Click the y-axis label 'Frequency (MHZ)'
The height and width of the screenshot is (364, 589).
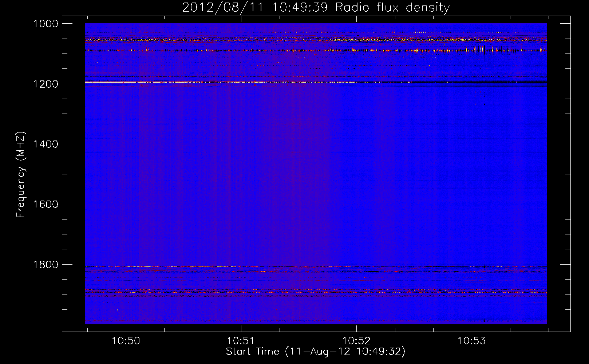coord(21,174)
